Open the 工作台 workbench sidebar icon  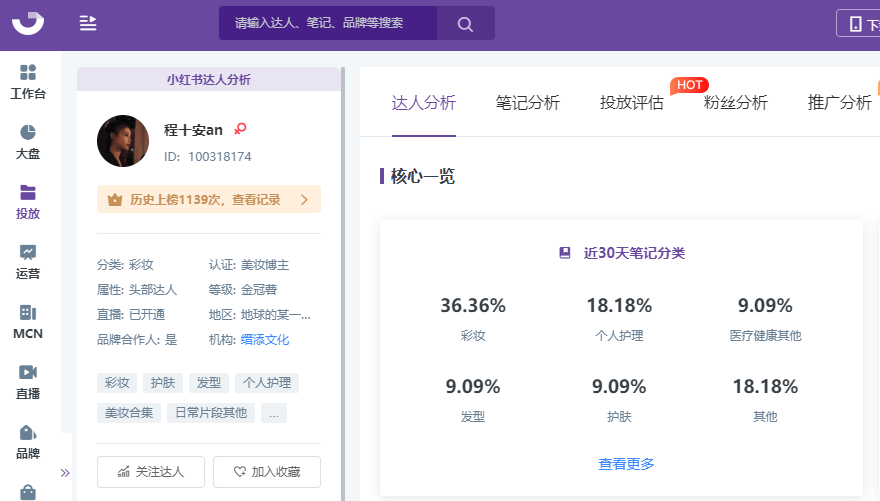click(28, 81)
